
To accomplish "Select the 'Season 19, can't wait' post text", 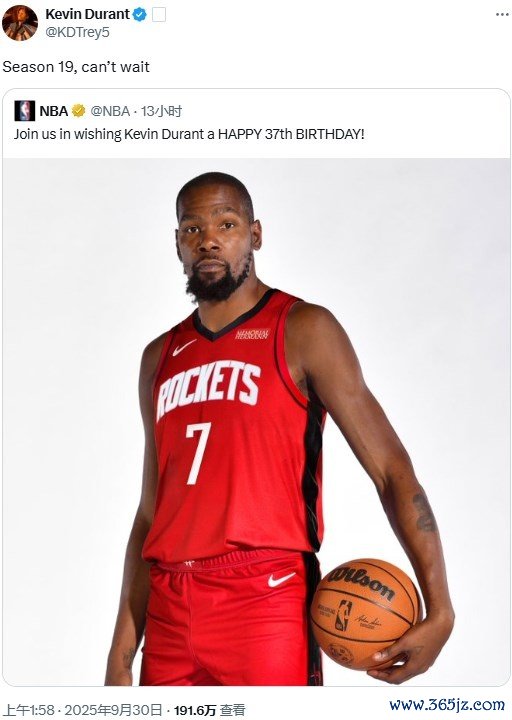I will click(76, 67).
